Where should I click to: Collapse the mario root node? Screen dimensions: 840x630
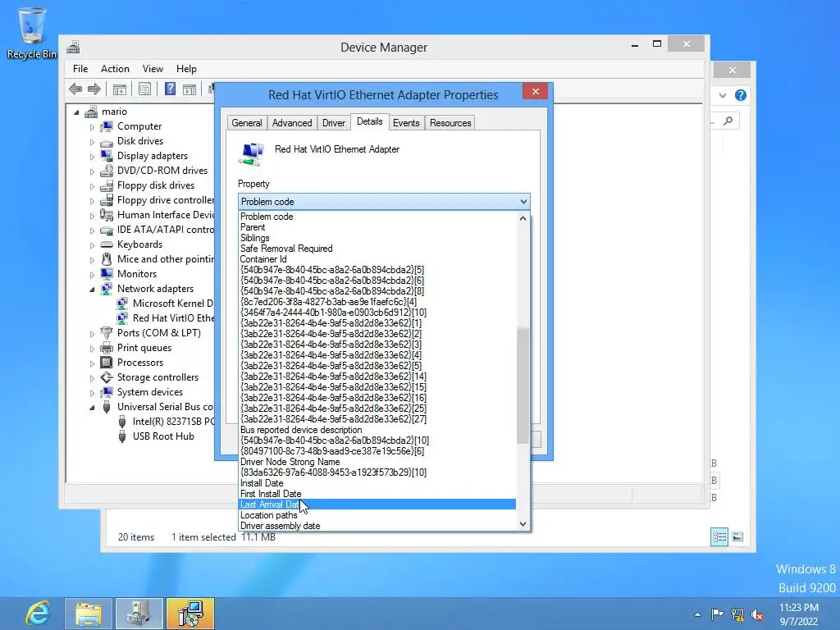click(x=76, y=112)
